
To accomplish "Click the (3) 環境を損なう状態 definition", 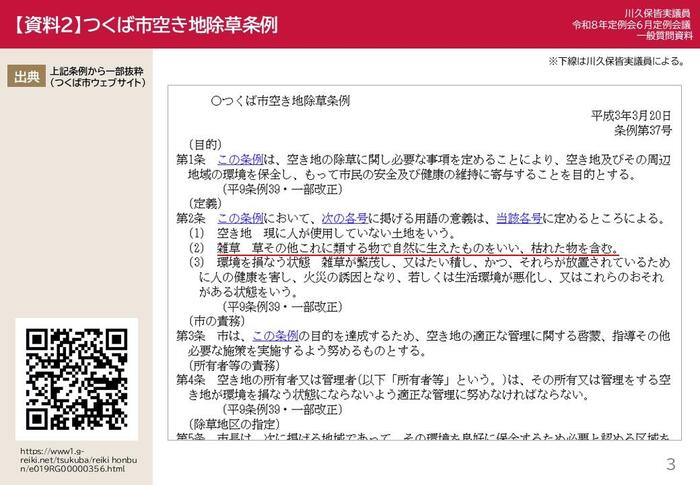I will 429,277.
